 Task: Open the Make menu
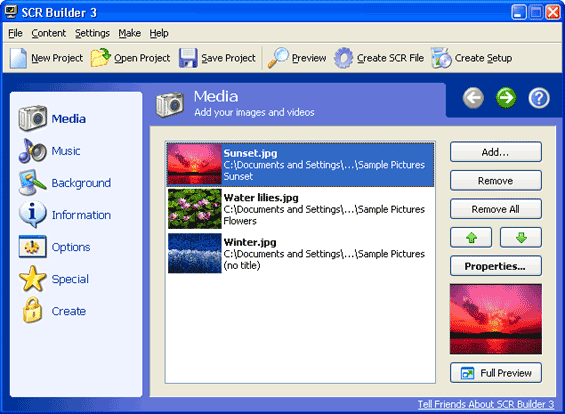tap(129, 33)
